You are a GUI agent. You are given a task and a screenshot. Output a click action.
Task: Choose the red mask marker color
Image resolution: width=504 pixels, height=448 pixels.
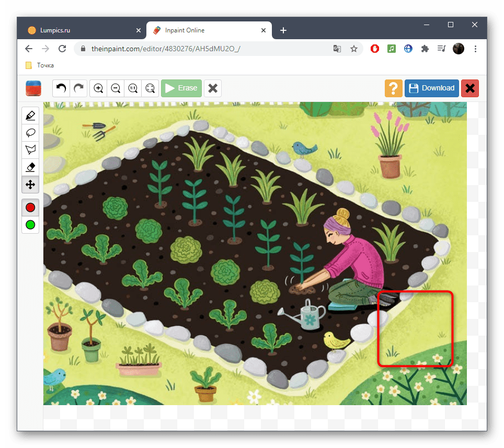30,208
